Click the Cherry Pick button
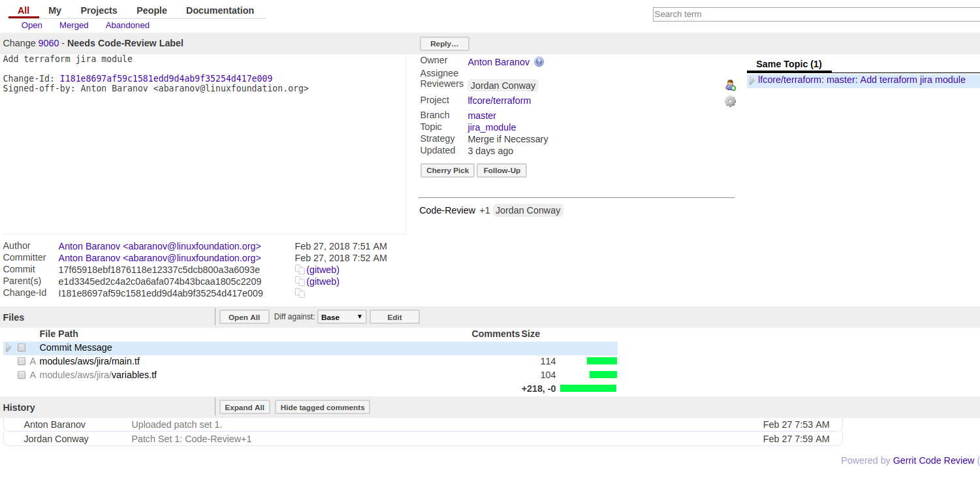Viewport: 980px width, 482px height. (x=448, y=170)
